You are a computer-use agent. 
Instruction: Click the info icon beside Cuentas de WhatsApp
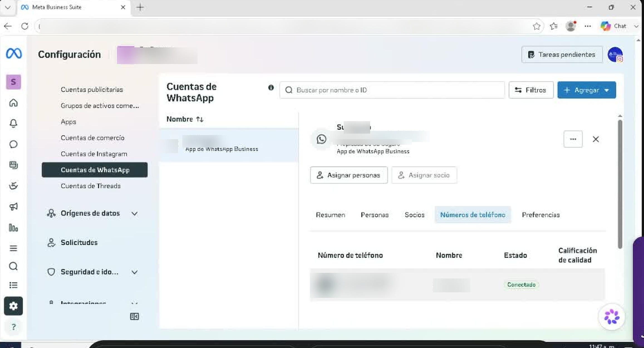(271, 88)
